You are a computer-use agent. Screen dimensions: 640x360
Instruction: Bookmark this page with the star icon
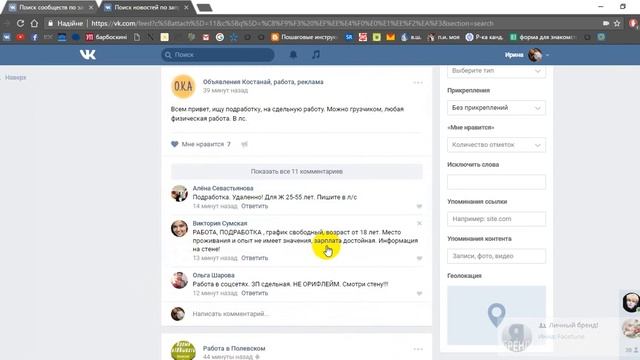(617, 23)
